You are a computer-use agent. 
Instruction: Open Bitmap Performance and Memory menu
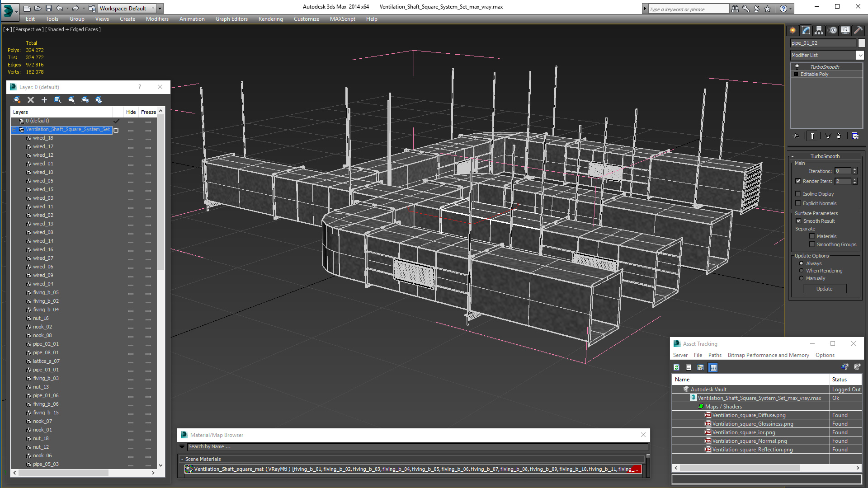pos(768,355)
